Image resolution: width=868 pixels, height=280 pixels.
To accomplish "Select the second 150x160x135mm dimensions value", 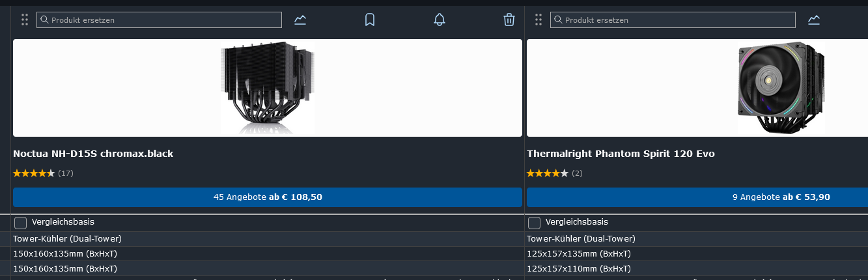I will tap(65, 268).
